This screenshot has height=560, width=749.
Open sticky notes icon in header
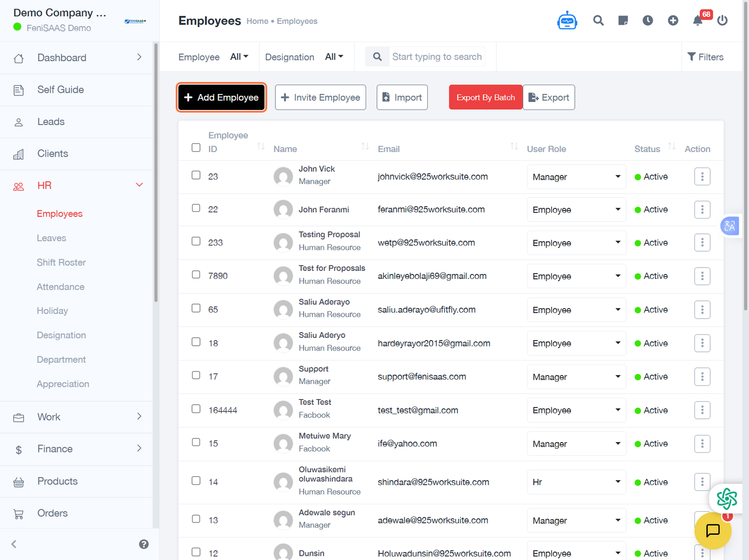coord(623,21)
